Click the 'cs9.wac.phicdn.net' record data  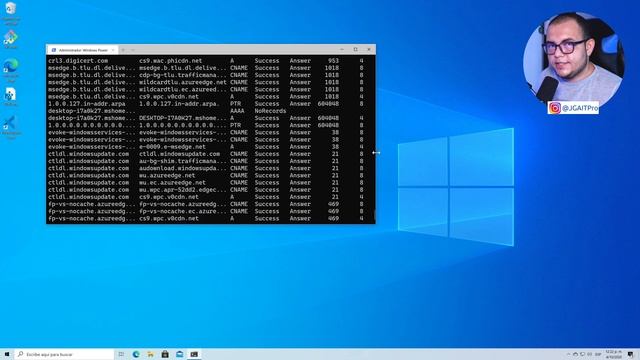click(171, 61)
